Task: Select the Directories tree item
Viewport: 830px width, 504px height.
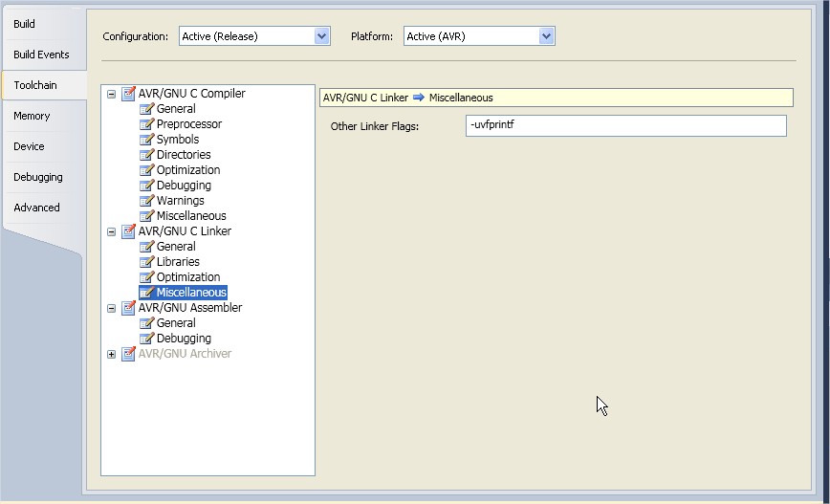Action: point(184,155)
